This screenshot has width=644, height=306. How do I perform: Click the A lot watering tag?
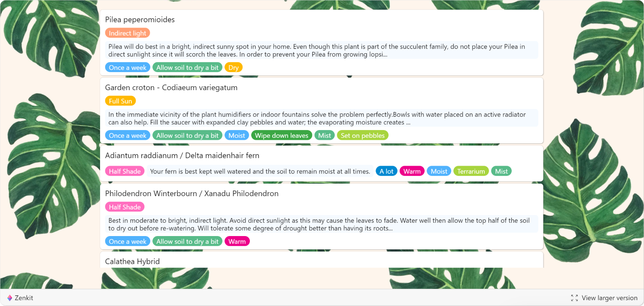click(x=386, y=171)
